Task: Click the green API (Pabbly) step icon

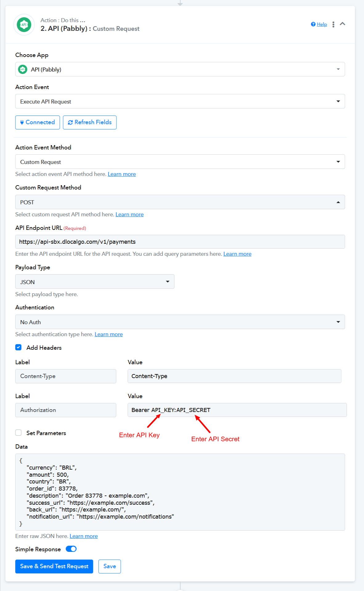Action: [24, 25]
